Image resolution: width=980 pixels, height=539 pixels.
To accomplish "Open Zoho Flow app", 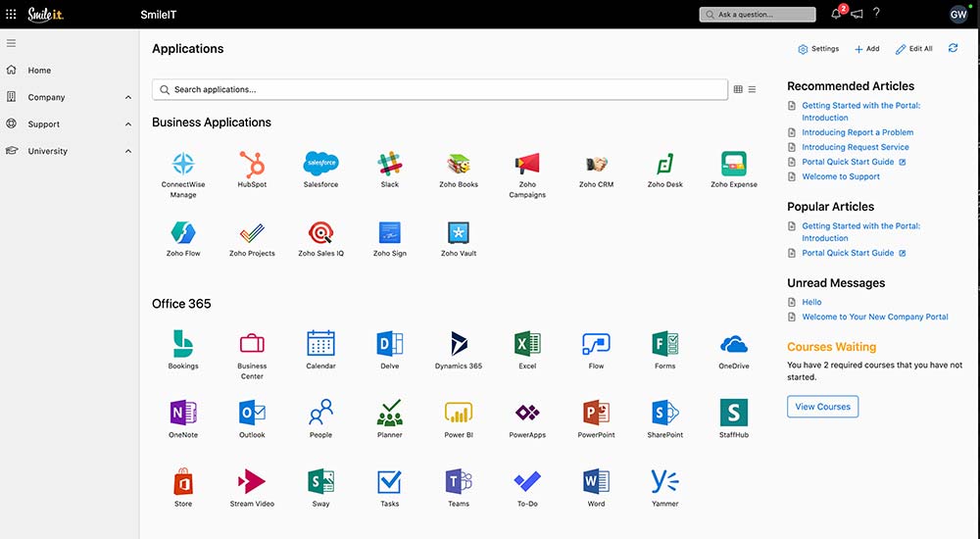I will point(183,233).
